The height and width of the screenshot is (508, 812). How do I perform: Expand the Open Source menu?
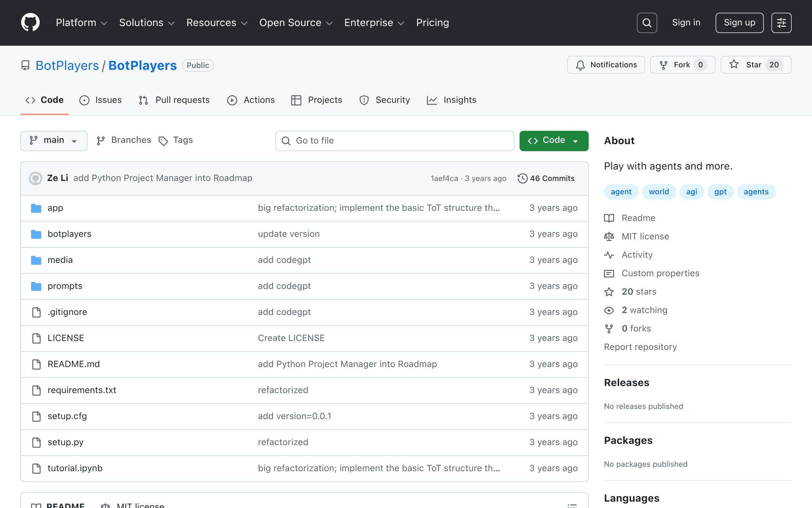[296, 23]
